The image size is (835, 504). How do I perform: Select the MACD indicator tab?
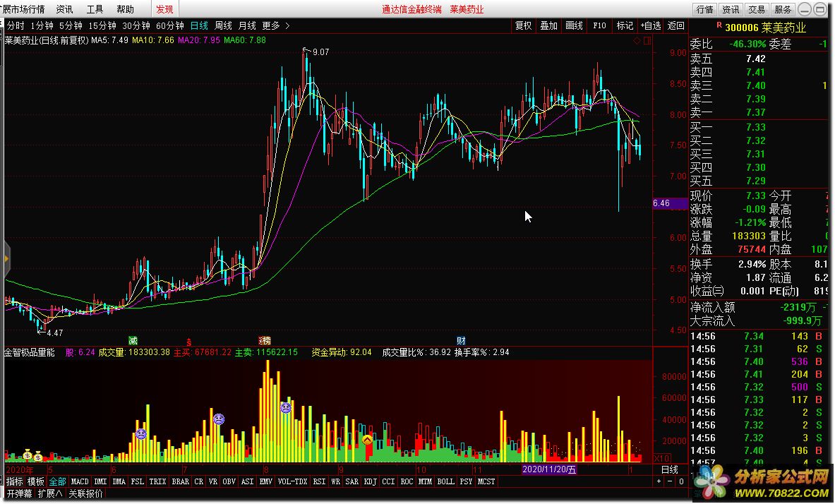[80, 481]
